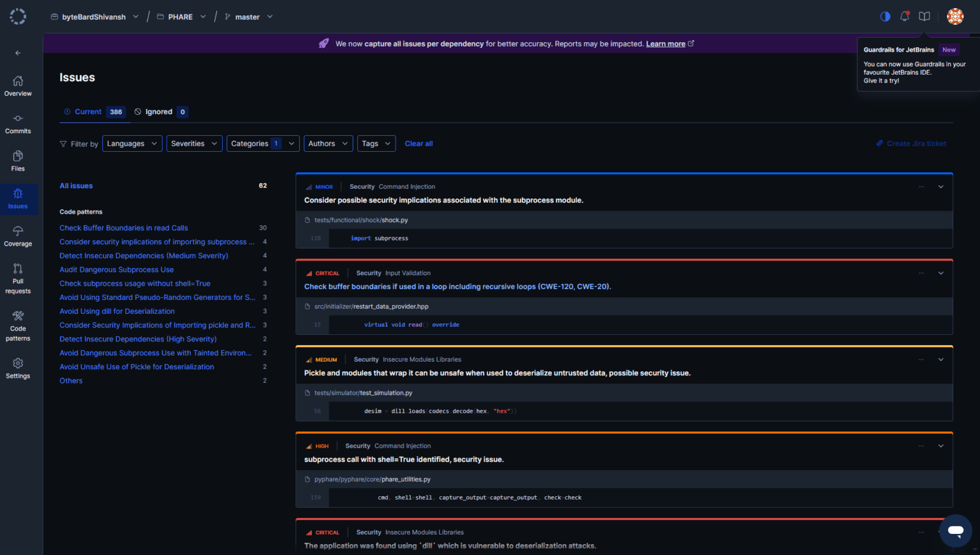Open the notifications bell
The height and width of the screenshot is (555, 980).
pos(905,16)
